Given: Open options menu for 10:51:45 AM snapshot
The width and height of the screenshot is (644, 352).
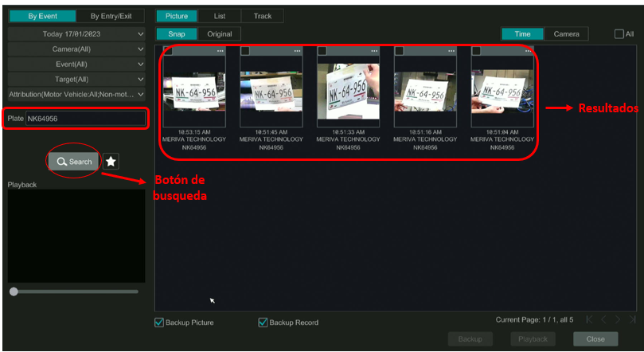Looking at the screenshot, I should click(x=297, y=51).
